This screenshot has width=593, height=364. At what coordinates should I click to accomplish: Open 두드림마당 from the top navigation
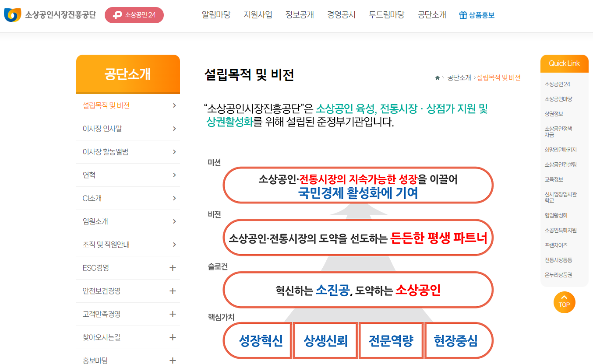coord(386,14)
